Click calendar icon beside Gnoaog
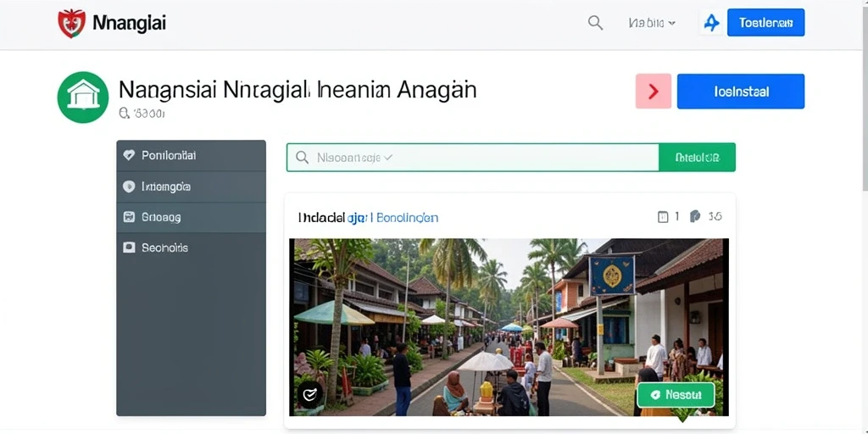 tap(129, 217)
